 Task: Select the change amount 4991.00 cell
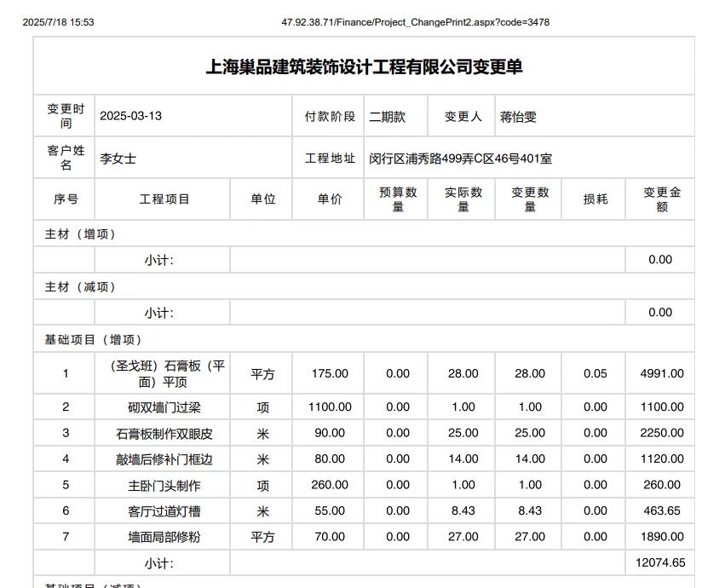click(x=661, y=373)
